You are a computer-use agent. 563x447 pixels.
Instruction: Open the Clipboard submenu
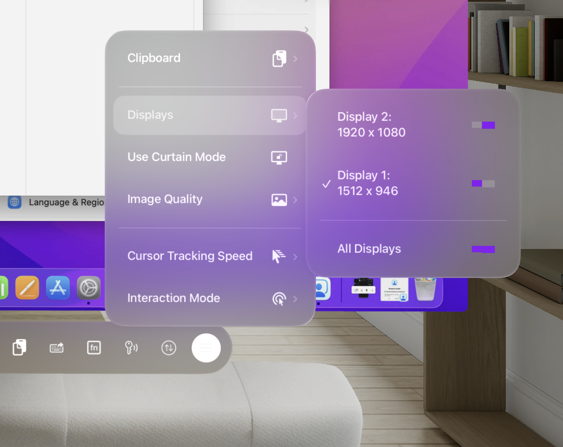(210, 59)
